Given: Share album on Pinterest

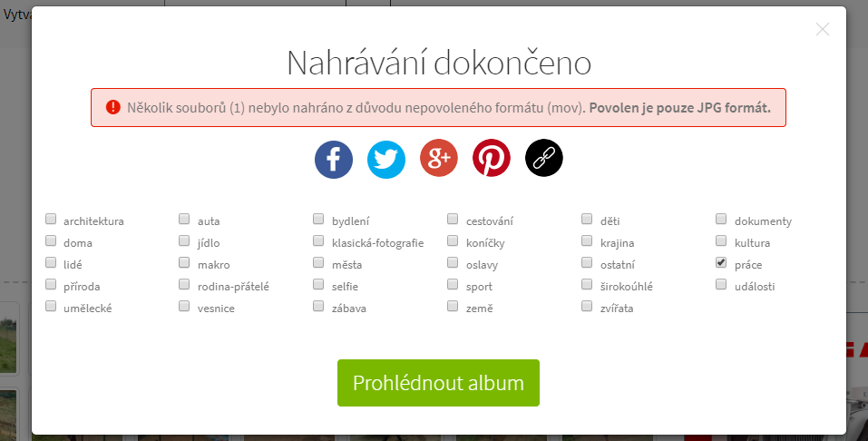Looking at the screenshot, I should 492,159.
